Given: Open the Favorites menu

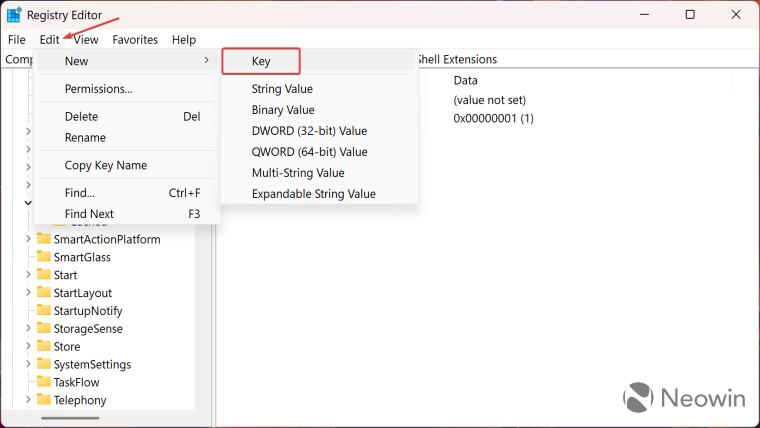Looking at the screenshot, I should 135,40.
